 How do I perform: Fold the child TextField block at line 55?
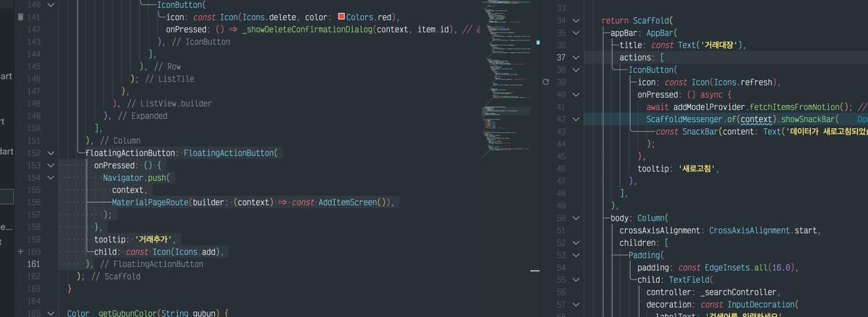[x=576, y=279]
